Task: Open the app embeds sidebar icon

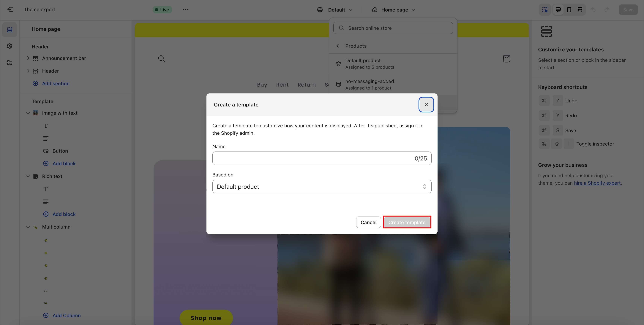Action: click(x=10, y=63)
